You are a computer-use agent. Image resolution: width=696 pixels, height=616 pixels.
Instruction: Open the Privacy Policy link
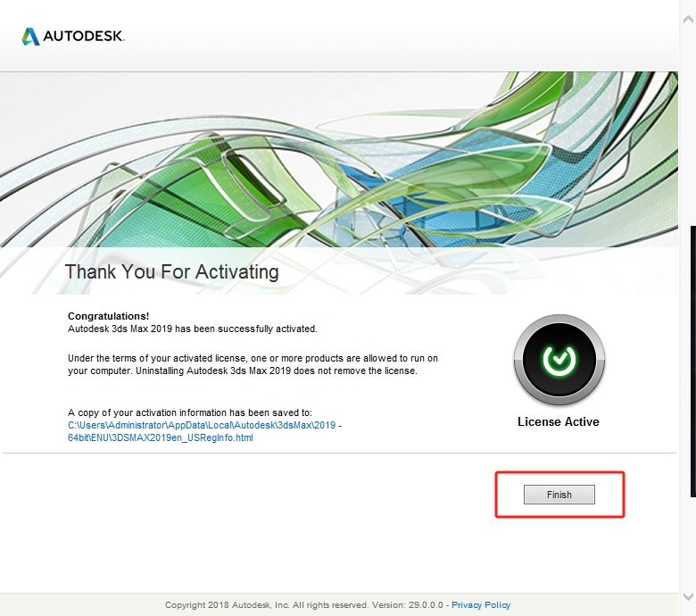click(481, 605)
